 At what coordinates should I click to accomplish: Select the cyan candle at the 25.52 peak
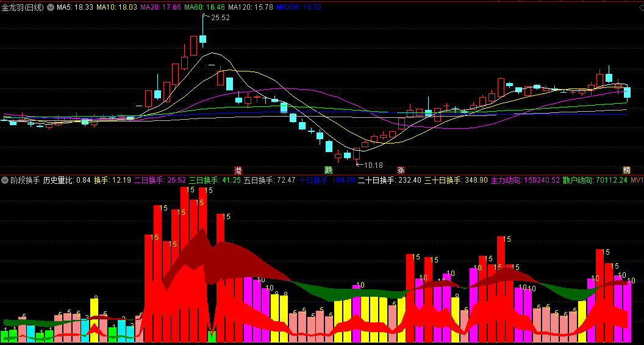click(202, 38)
